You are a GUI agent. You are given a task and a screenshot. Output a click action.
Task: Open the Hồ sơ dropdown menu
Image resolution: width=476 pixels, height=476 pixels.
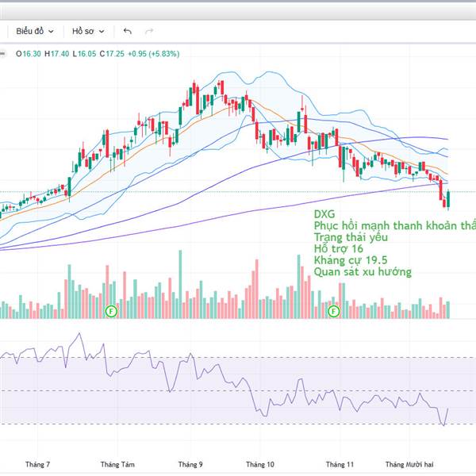tap(88, 31)
